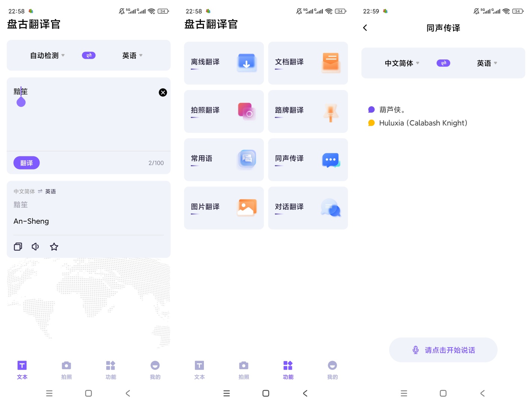This screenshot has width=532, height=404.
Task: Select 功能 tab on the second screen
Action: click(288, 370)
